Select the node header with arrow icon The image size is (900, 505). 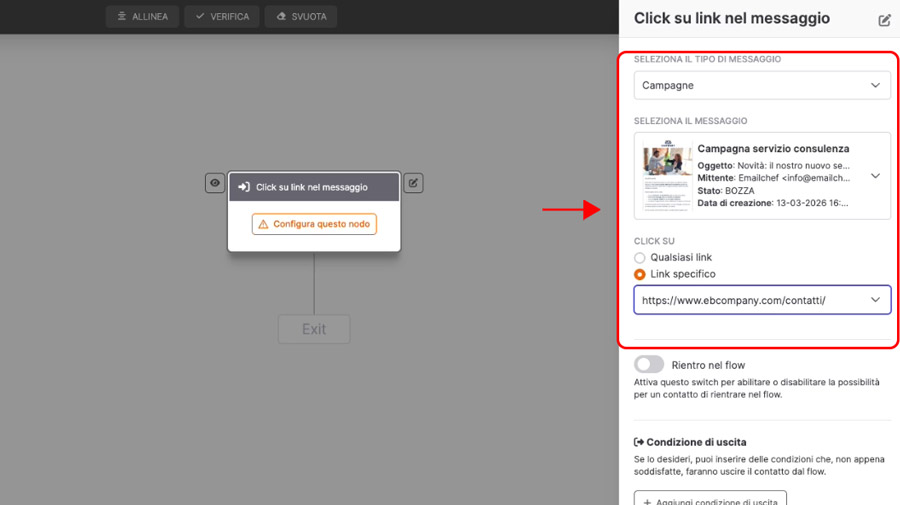point(313,187)
